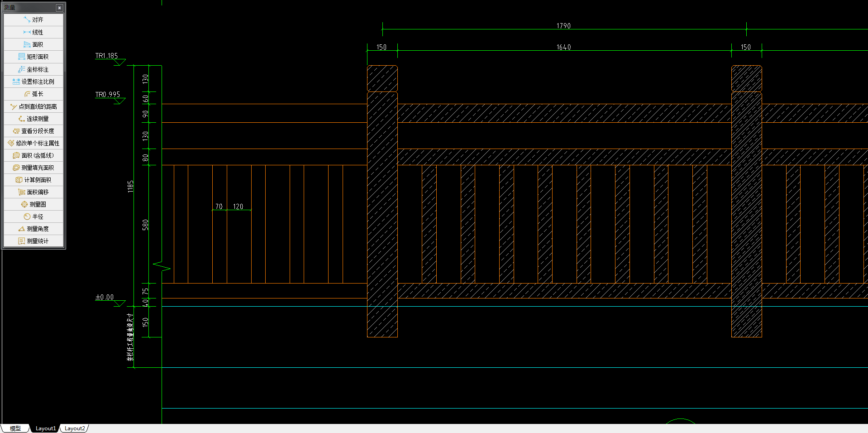
Task: Pick the 矩形面积 rectangle area tool
Action: pyautogui.click(x=33, y=57)
